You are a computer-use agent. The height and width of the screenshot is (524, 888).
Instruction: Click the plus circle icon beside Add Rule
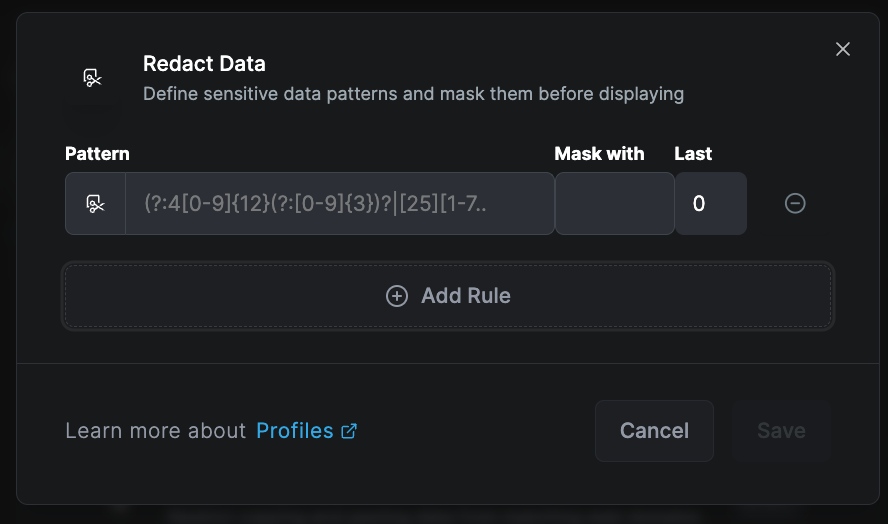click(x=397, y=296)
